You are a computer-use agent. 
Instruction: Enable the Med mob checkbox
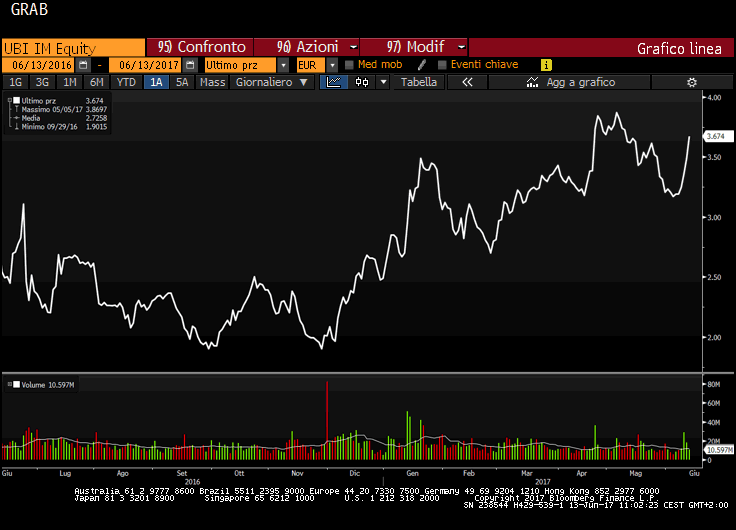349,65
